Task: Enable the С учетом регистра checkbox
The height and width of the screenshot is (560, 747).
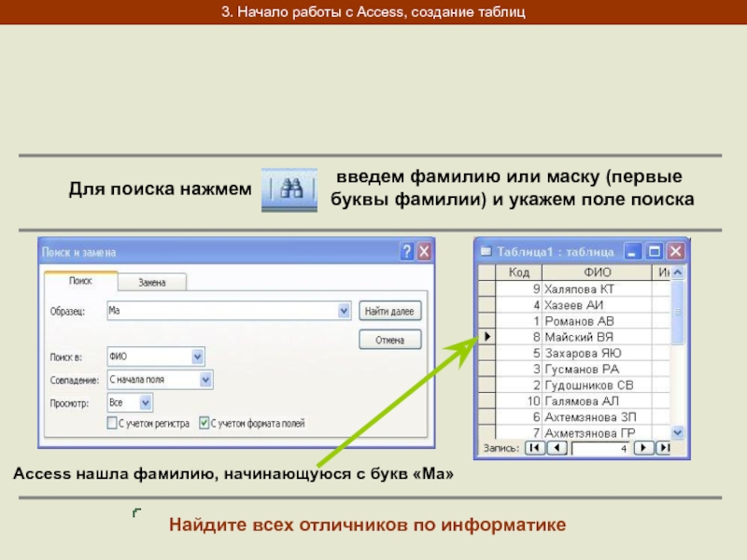Action: pos(113,423)
